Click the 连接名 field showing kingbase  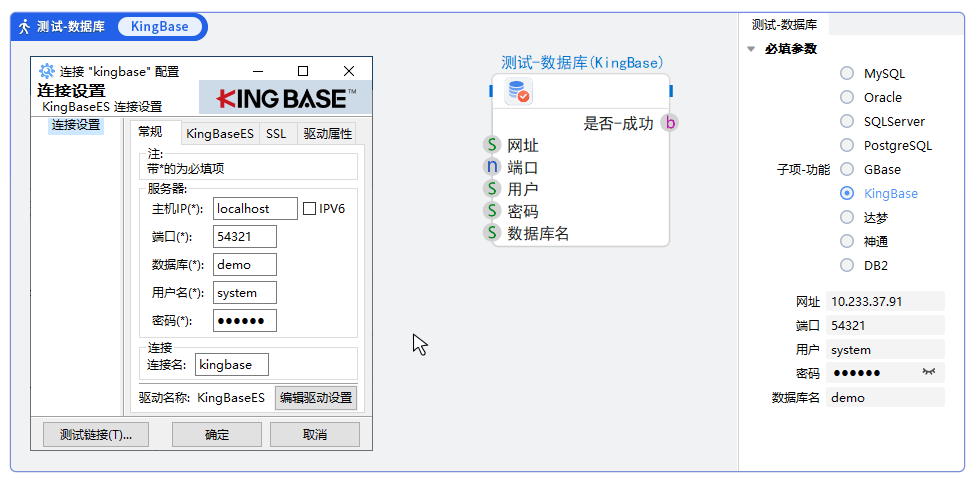point(232,365)
